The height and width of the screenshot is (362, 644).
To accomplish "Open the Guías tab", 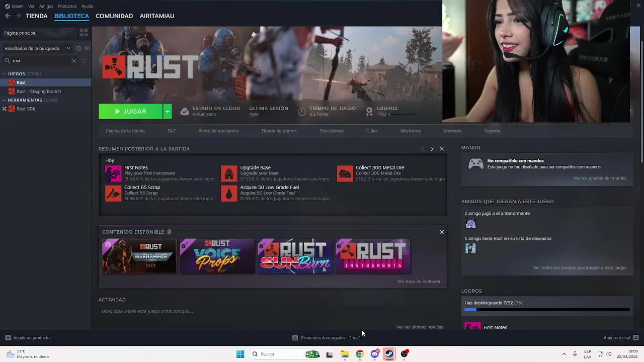I will pyautogui.click(x=372, y=131).
